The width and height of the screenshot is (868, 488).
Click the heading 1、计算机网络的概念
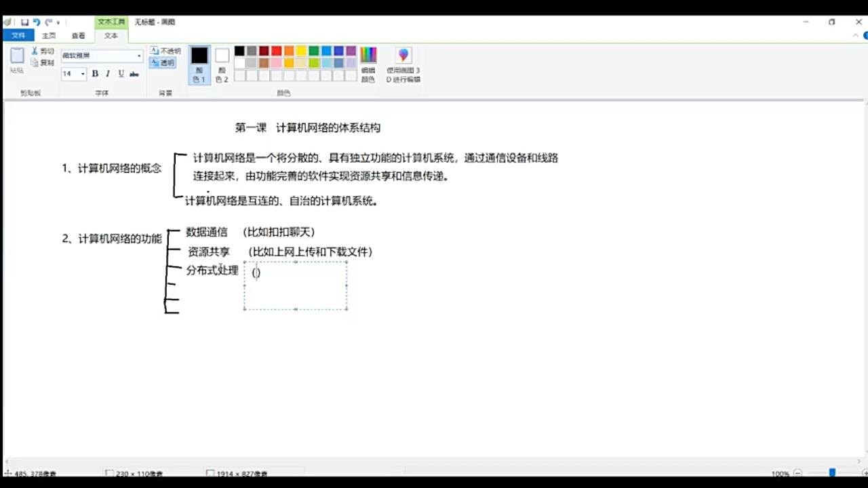click(112, 169)
